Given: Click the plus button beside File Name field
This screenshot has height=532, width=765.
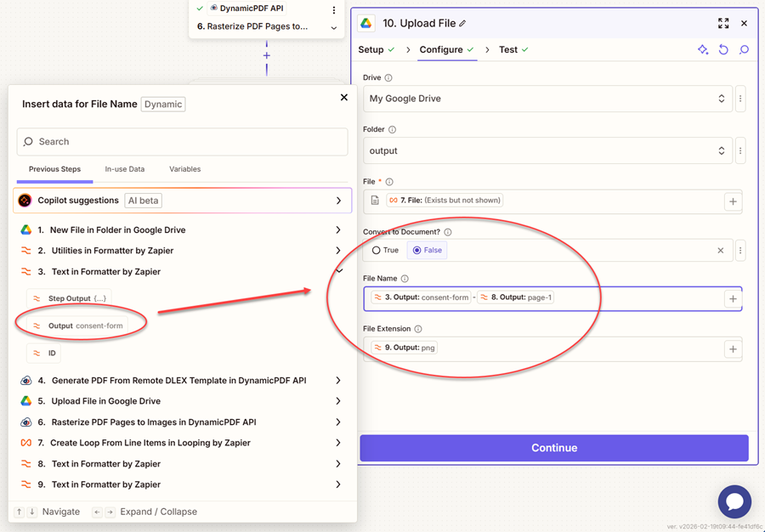Looking at the screenshot, I should tap(733, 299).
